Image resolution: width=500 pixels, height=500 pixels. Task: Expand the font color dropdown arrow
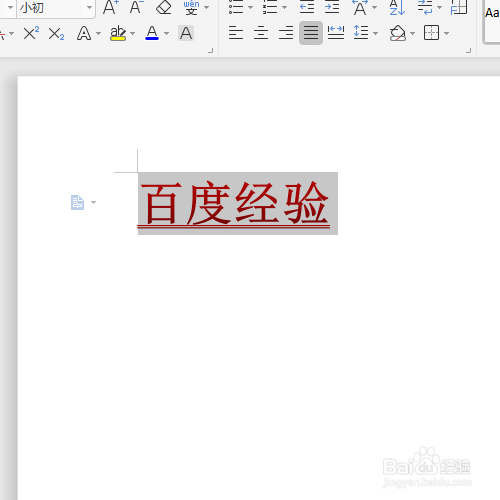tap(166, 33)
